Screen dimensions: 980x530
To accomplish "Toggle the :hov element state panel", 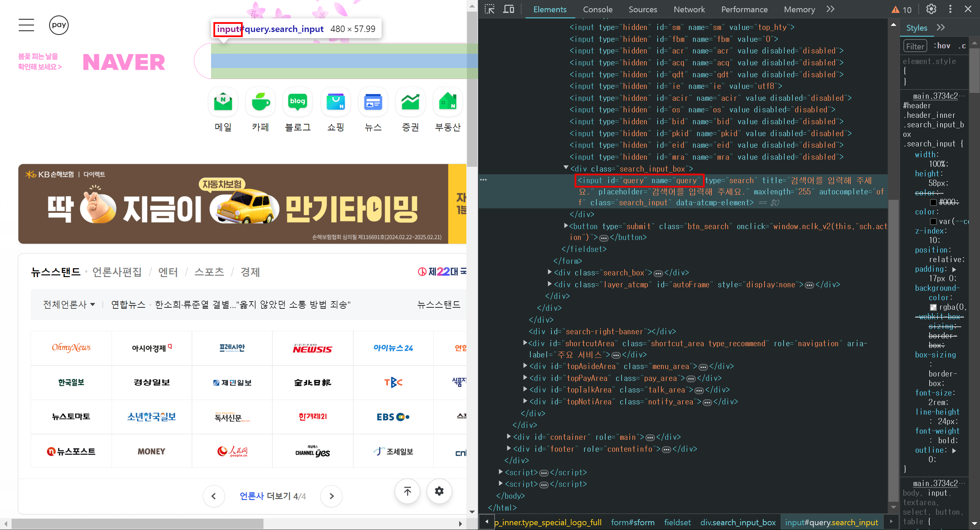I will (942, 46).
